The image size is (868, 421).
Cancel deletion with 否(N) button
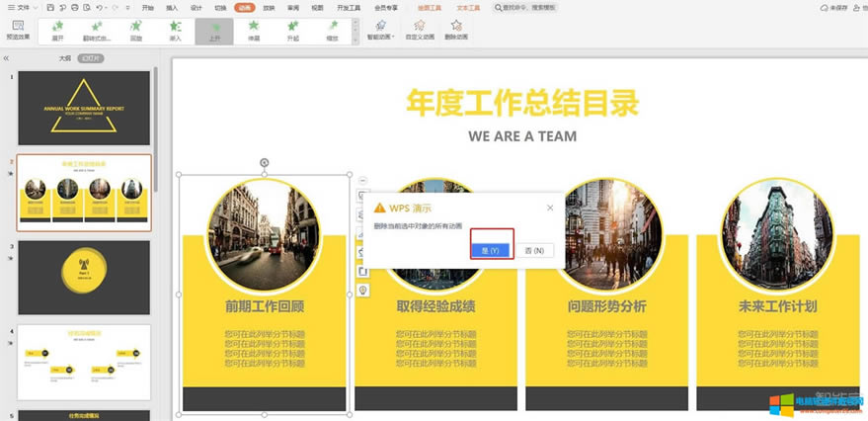[x=537, y=251]
